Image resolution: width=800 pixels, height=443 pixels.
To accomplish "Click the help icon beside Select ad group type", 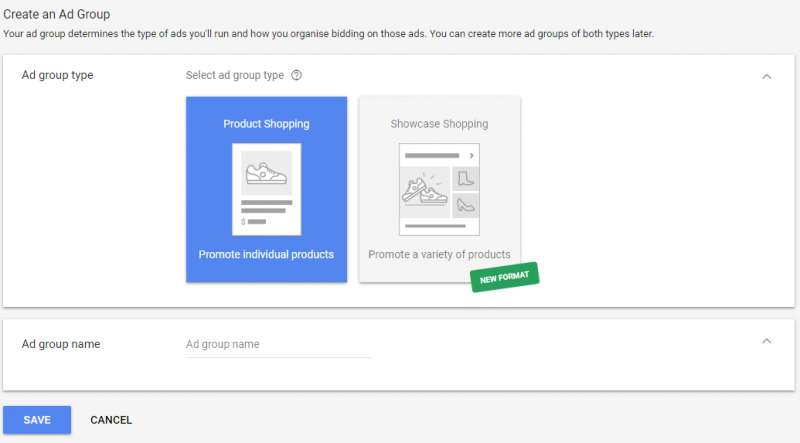I will [297, 76].
